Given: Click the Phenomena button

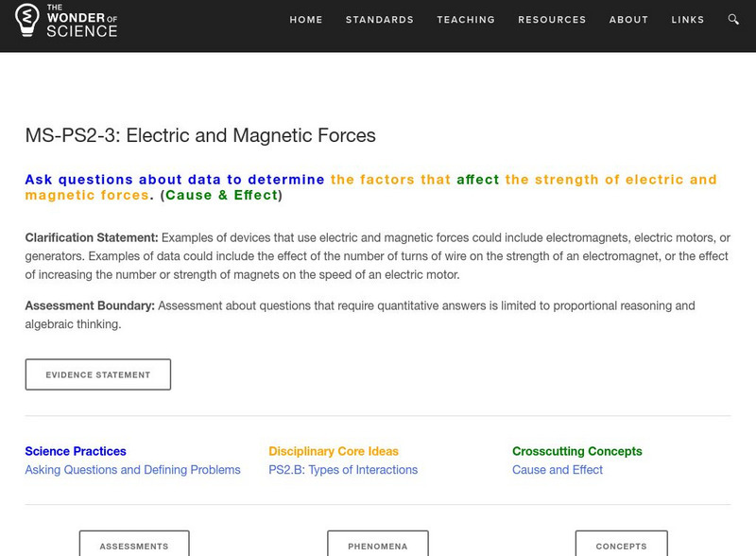Looking at the screenshot, I should point(378,546).
